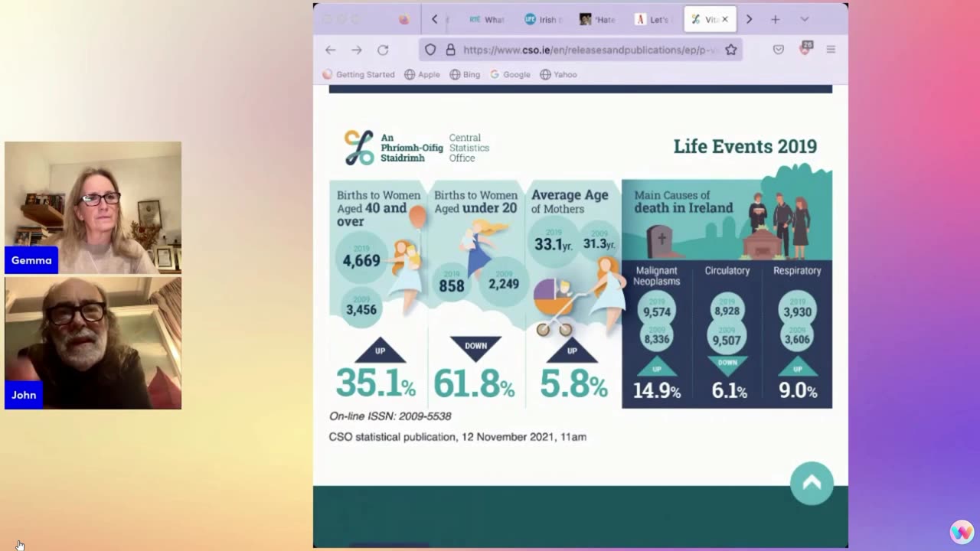This screenshot has width=980, height=551.
Task: Switch to the RTE 'What' tab
Action: point(487,19)
